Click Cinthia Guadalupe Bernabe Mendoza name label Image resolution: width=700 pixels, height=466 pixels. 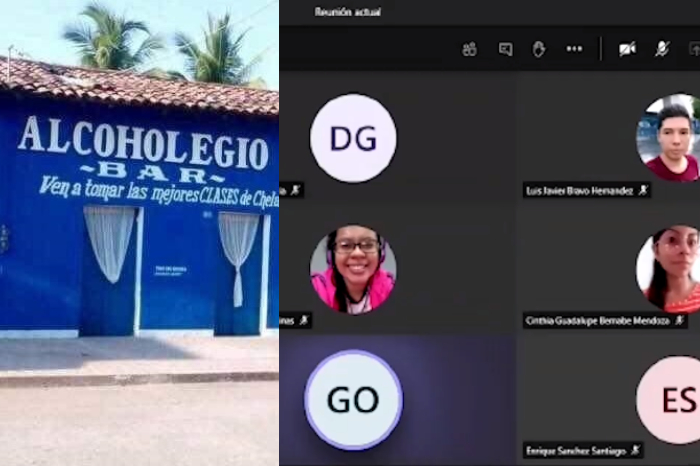(x=598, y=321)
